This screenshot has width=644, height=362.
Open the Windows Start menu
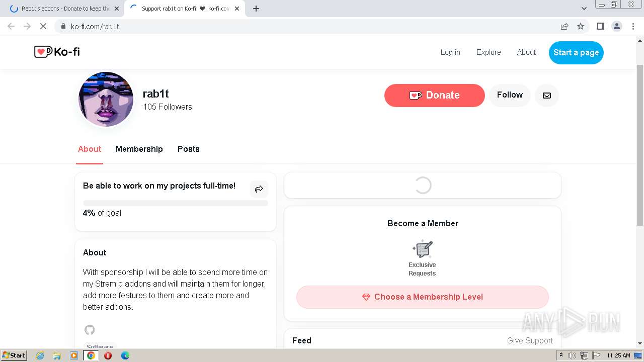tap(14, 355)
